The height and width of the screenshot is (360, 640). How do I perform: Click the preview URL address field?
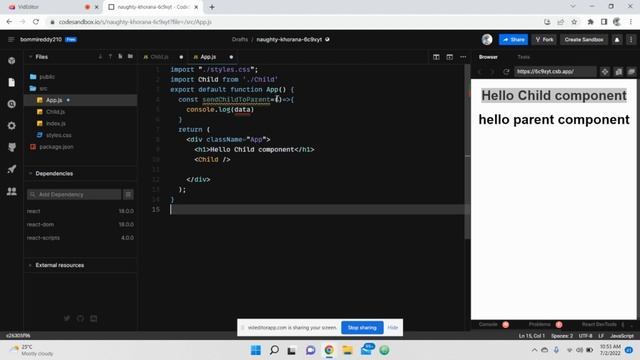(x=555, y=72)
